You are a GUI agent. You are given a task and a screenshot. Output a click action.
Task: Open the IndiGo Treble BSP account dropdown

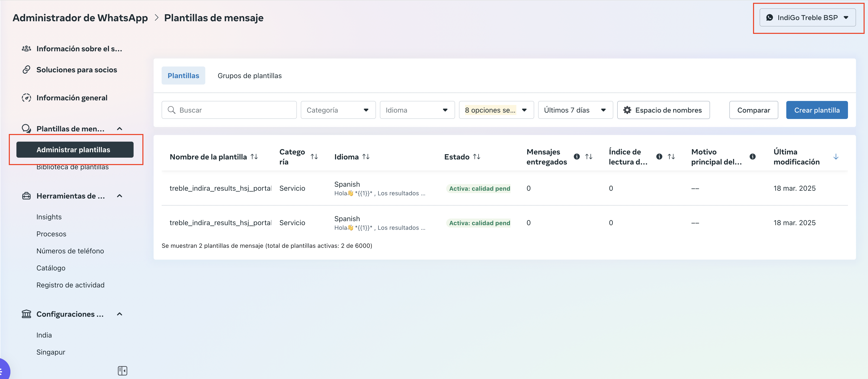click(807, 17)
